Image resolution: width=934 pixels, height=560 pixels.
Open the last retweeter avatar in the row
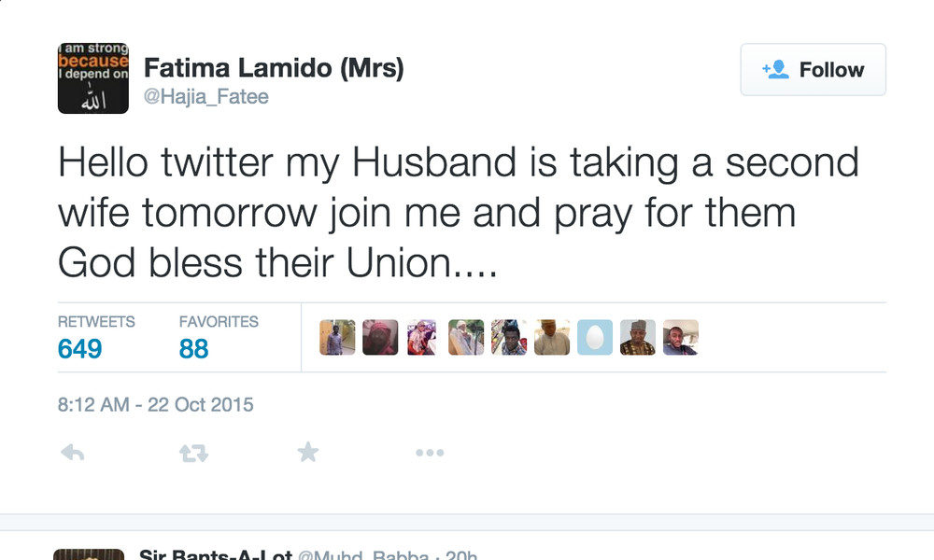tap(681, 338)
